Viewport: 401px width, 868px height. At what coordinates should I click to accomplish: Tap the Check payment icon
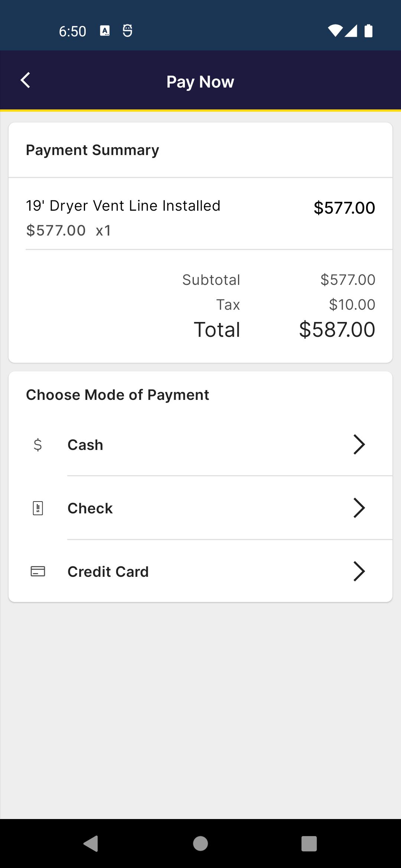click(38, 508)
